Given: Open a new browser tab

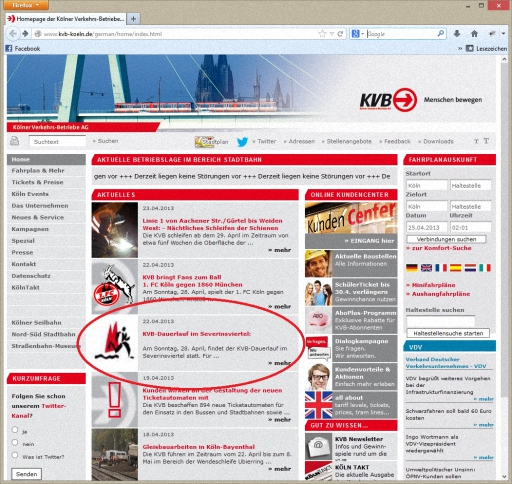Looking at the screenshot, I should (x=133, y=19).
